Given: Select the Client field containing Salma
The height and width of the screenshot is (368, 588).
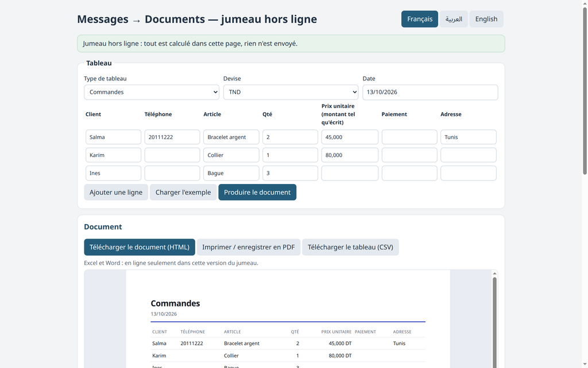Looking at the screenshot, I should 113,137.
